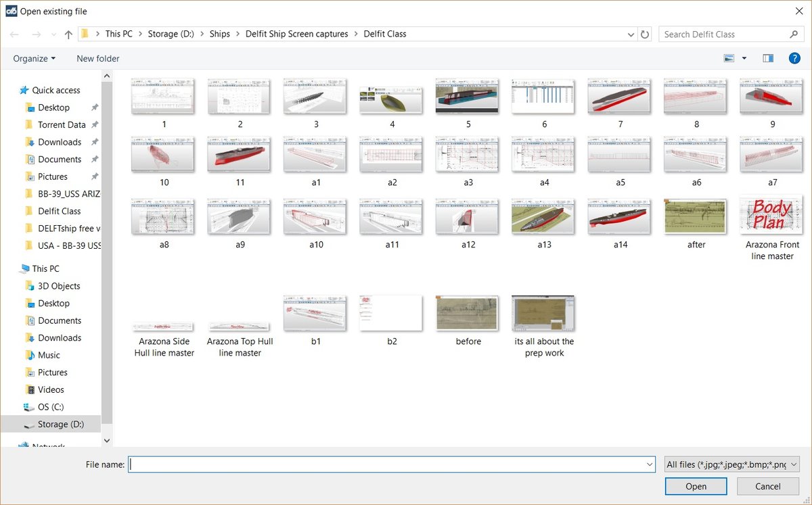
Task: Click the Up one level arrow
Action: coord(68,34)
